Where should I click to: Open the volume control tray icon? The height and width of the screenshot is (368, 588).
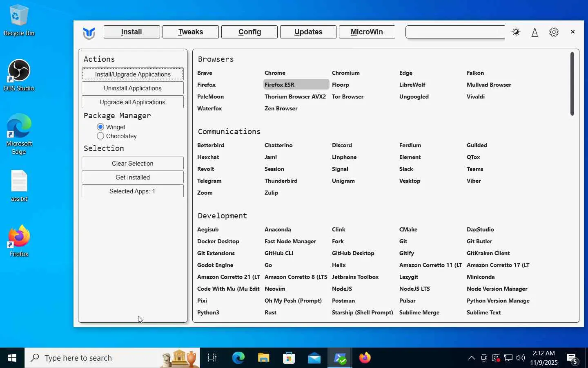[x=521, y=358]
